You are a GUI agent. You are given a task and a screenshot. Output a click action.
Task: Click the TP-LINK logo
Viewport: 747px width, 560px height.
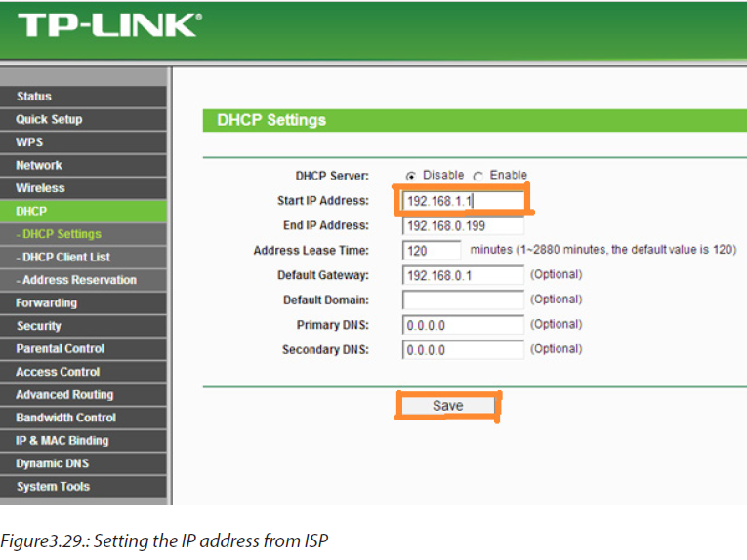click(110, 24)
